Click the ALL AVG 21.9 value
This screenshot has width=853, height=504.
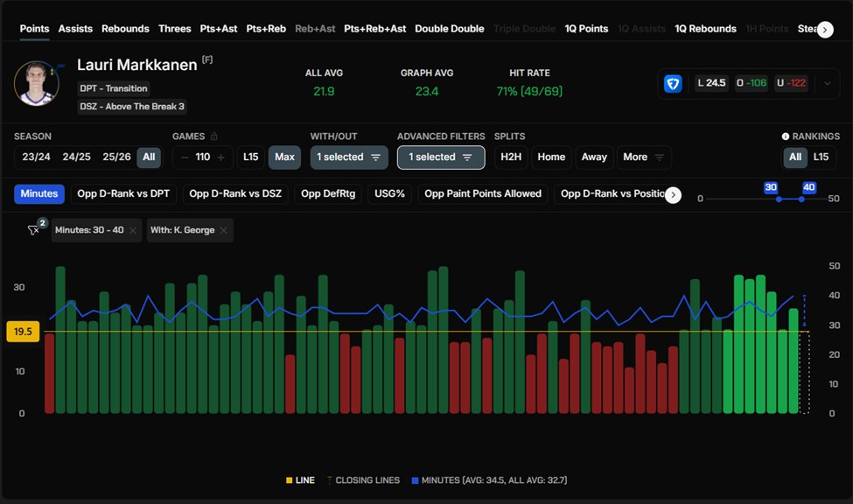tap(324, 92)
